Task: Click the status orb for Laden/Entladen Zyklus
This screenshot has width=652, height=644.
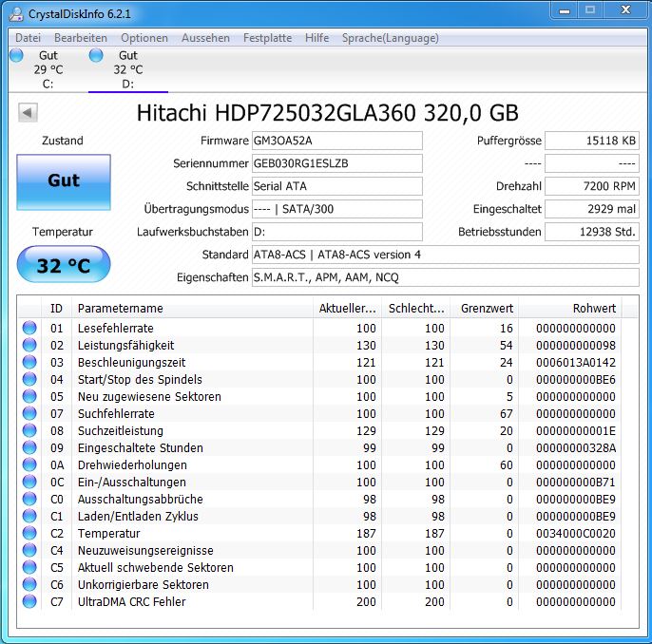Action: click(29, 516)
